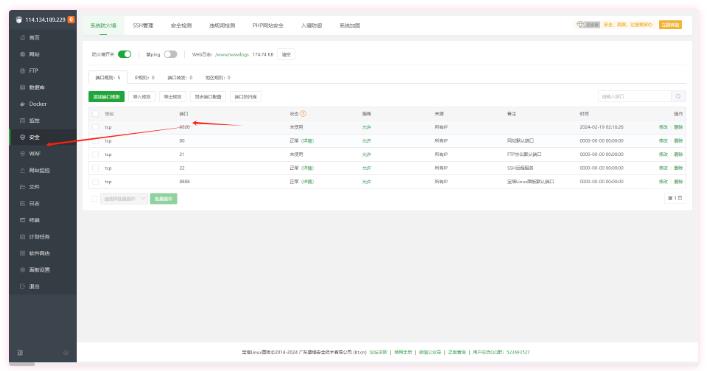Click the 114.134.109.229 server IP in sidebar header

45,20
